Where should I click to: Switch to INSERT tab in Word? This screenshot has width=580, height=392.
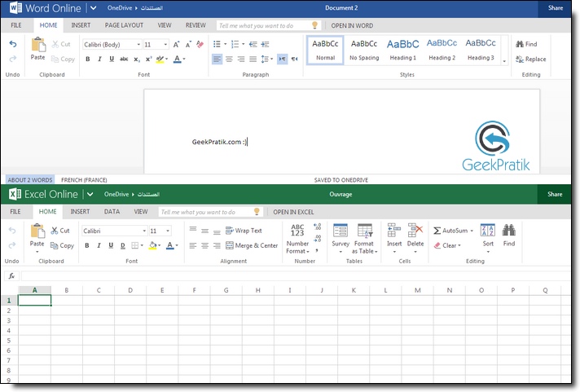(x=81, y=25)
